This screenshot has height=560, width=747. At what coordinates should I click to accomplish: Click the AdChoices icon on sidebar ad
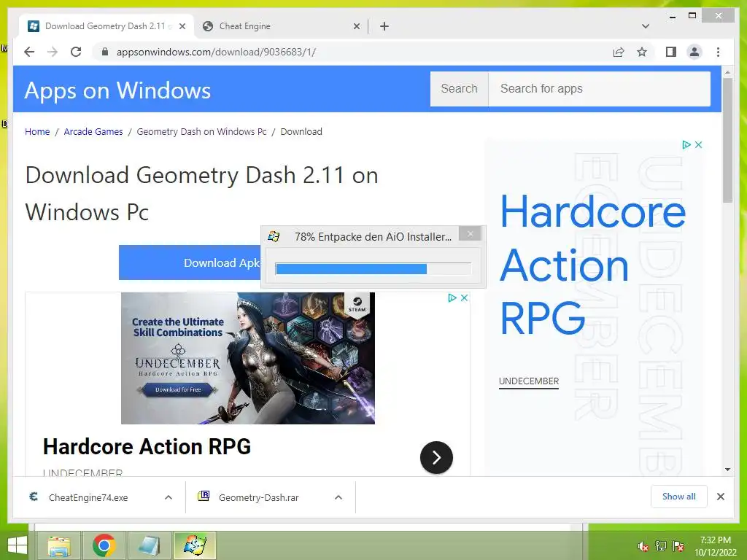(x=686, y=144)
